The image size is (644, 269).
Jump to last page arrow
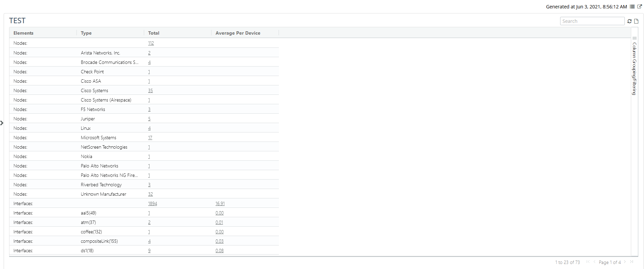tap(632, 262)
